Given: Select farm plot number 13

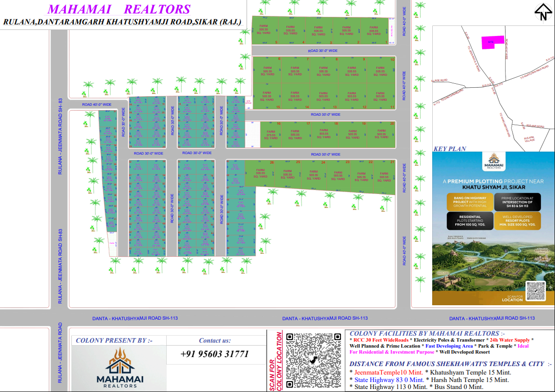Looking at the screenshot, I should click(x=324, y=96).
